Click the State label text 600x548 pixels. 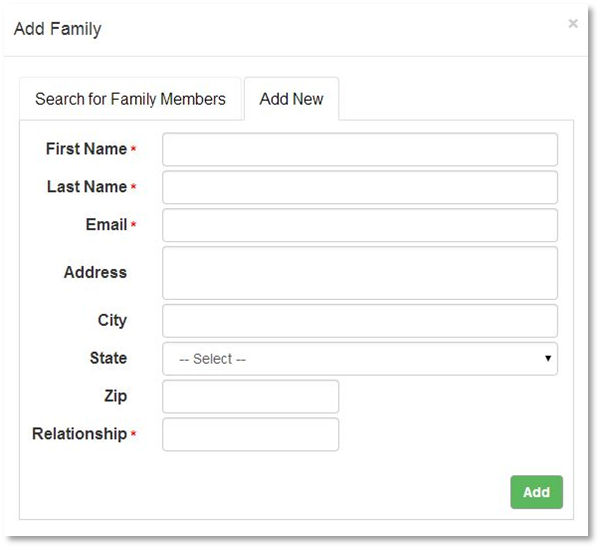pyautogui.click(x=108, y=358)
